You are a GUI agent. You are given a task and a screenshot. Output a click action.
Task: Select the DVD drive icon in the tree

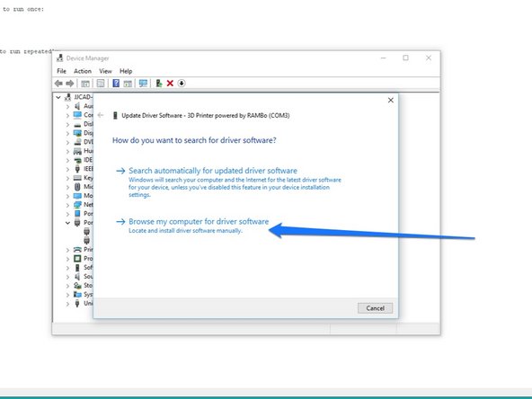click(x=77, y=142)
